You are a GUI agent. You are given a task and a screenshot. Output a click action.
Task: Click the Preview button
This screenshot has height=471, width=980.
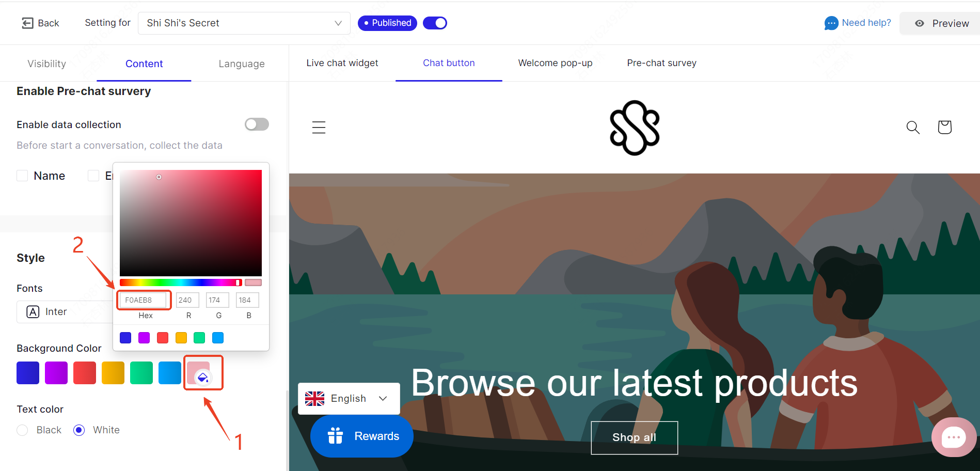[x=942, y=23]
